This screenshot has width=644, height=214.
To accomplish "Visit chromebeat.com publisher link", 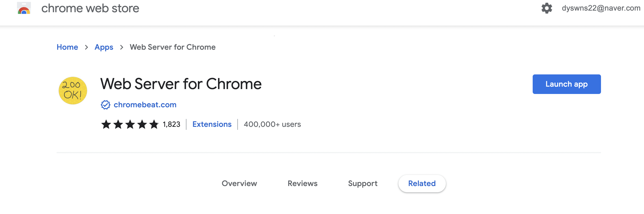I will [145, 105].
